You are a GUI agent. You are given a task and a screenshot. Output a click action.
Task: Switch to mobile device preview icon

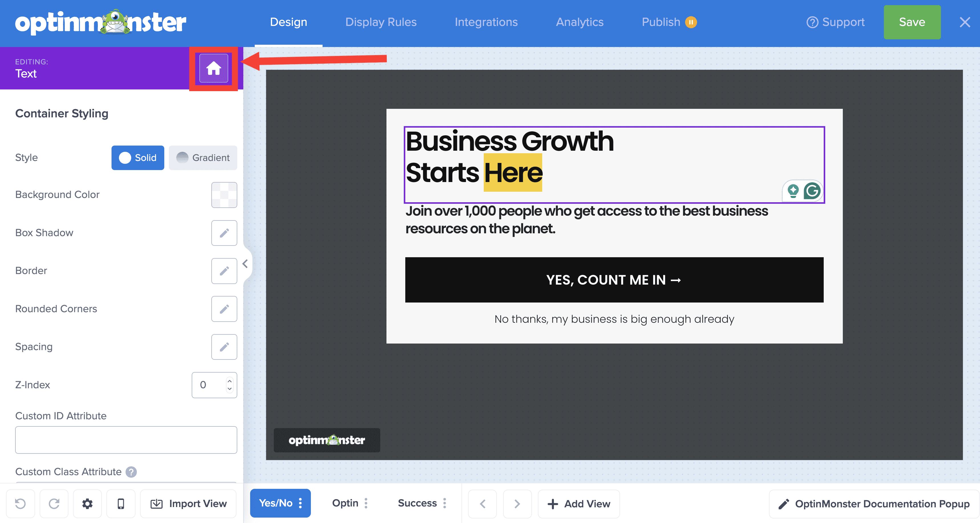click(121, 504)
